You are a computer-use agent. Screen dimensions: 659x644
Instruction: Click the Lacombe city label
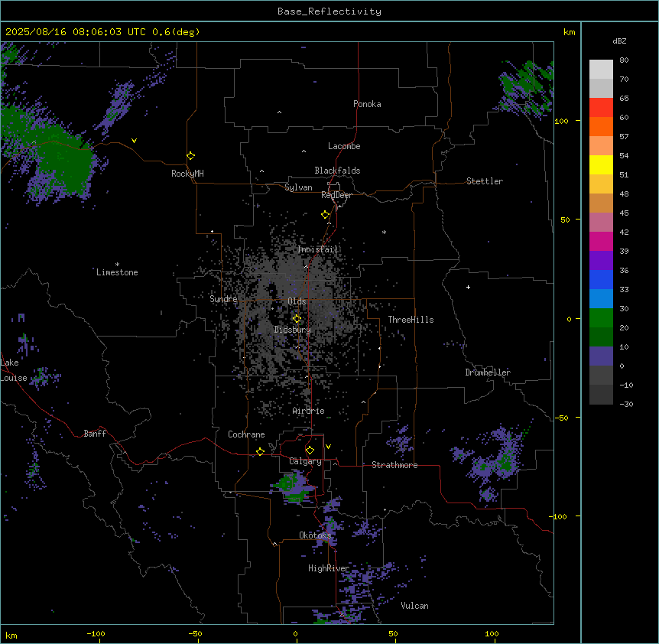[344, 146]
